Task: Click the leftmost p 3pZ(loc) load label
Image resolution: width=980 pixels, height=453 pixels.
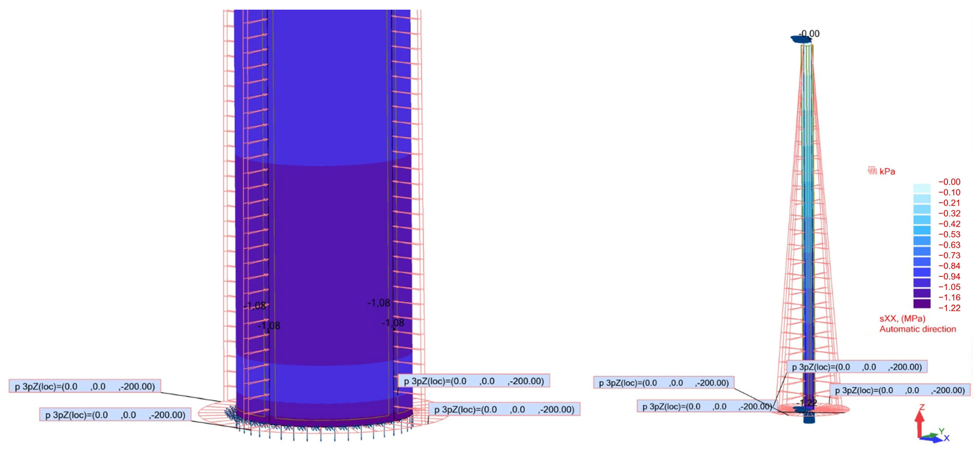Action: point(85,387)
